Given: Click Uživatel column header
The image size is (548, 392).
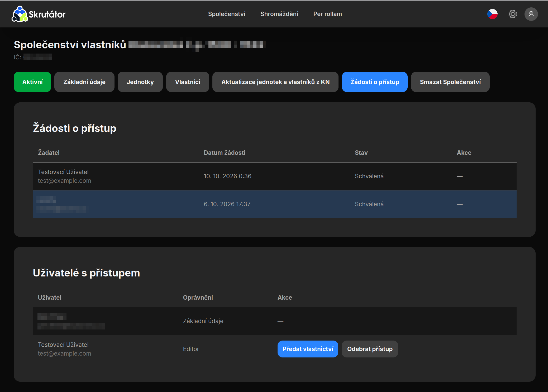Looking at the screenshot, I should (50, 298).
